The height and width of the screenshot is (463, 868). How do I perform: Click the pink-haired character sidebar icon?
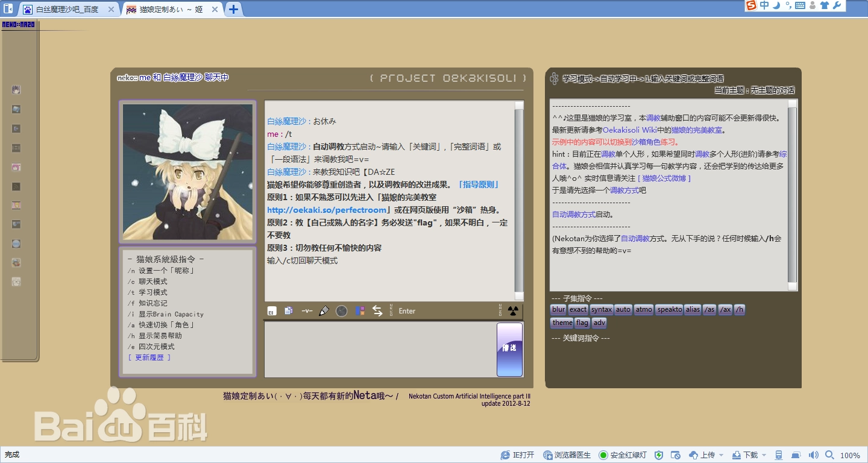pos(16,167)
